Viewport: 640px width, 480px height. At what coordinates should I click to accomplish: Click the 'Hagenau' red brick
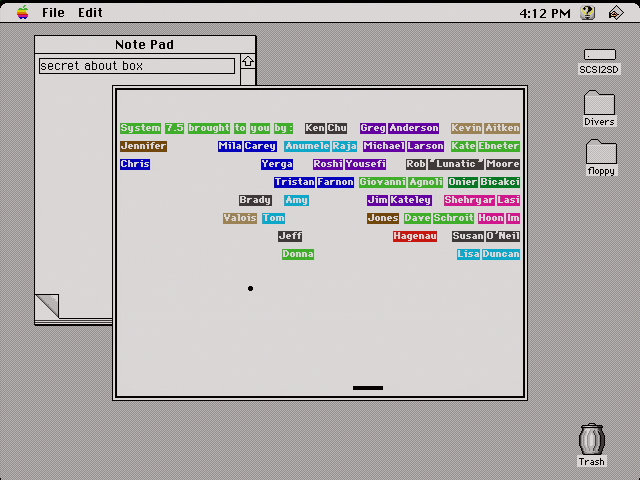[415, 236]
